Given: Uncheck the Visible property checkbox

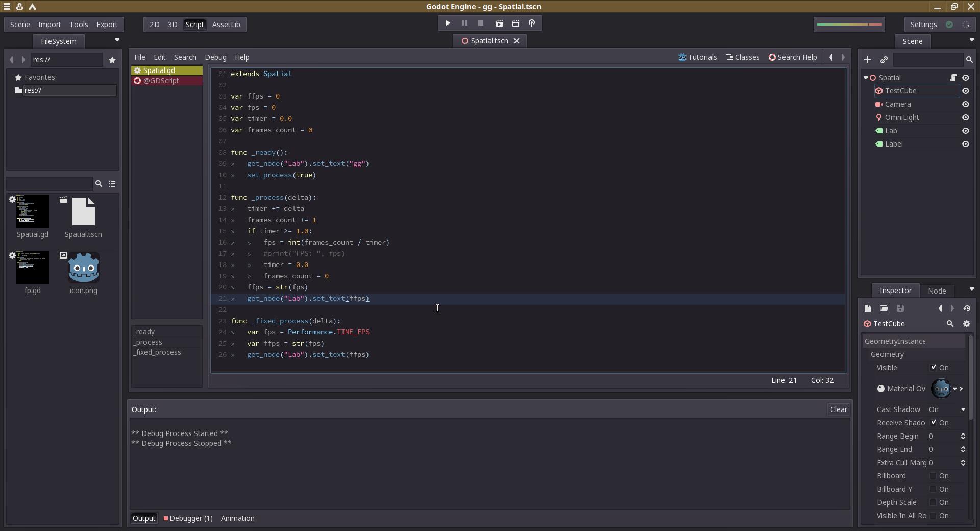Looking at the screenshot, I should (x=933, y=367).
